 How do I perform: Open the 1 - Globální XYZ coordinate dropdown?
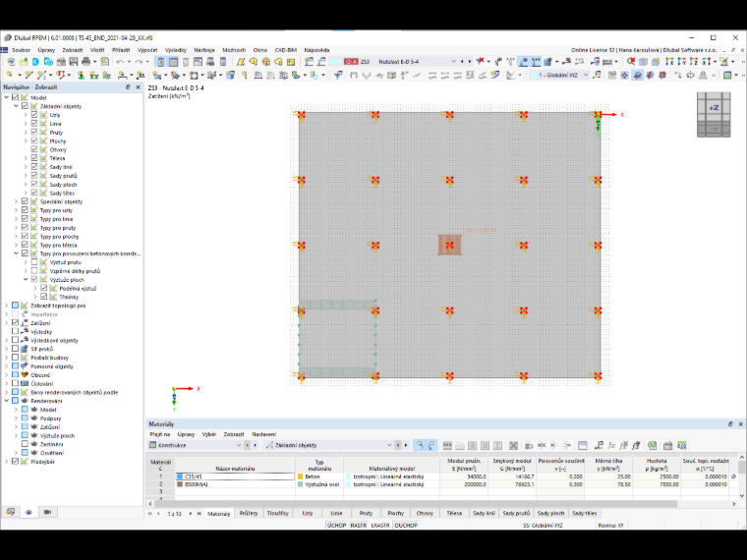(586, 75)
